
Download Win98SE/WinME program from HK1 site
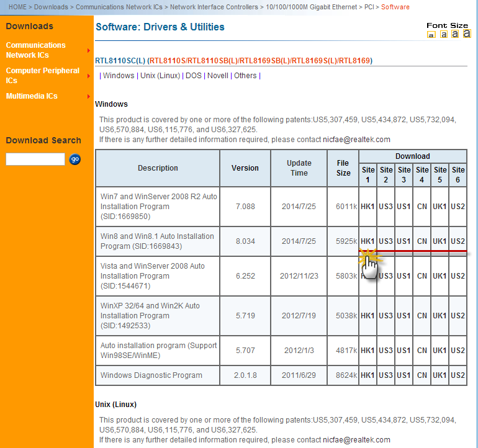[368, 351]
